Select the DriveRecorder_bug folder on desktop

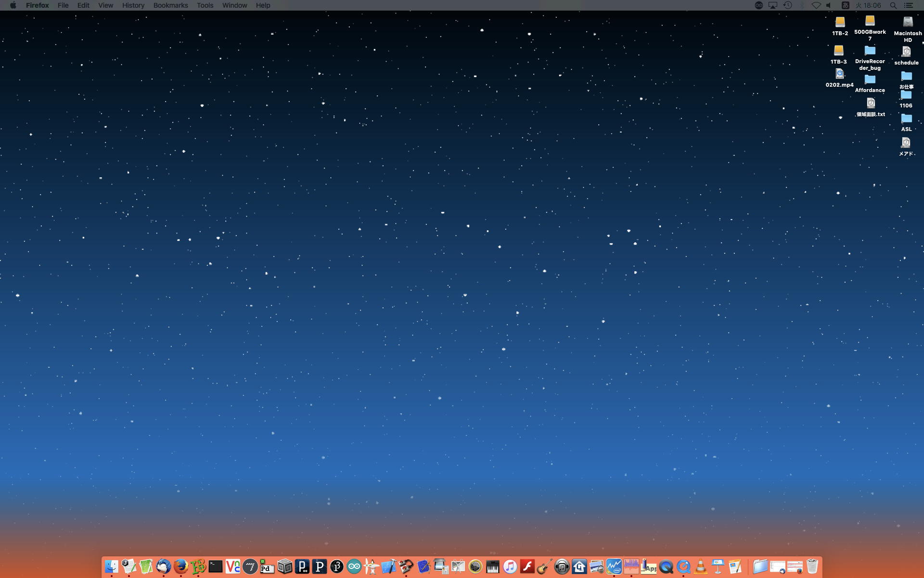pos(870,52)
